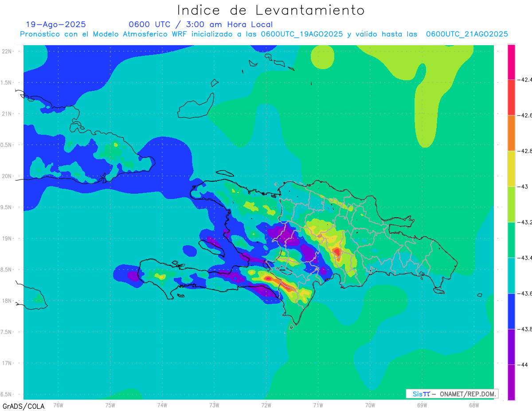Screen dimensions: 532x411
Task: Click the longitude label "76W"
Action: [58, 405]
